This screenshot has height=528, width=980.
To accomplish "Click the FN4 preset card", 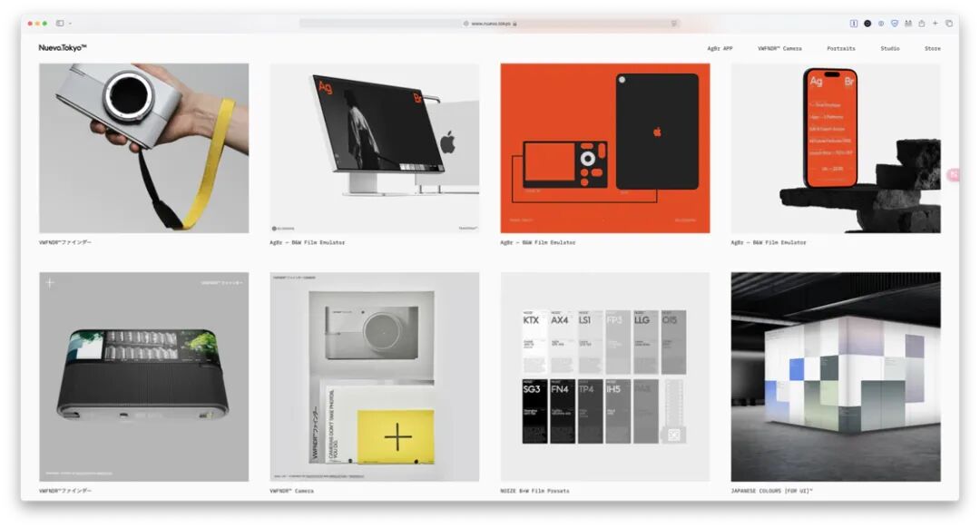I will [563, 411].
